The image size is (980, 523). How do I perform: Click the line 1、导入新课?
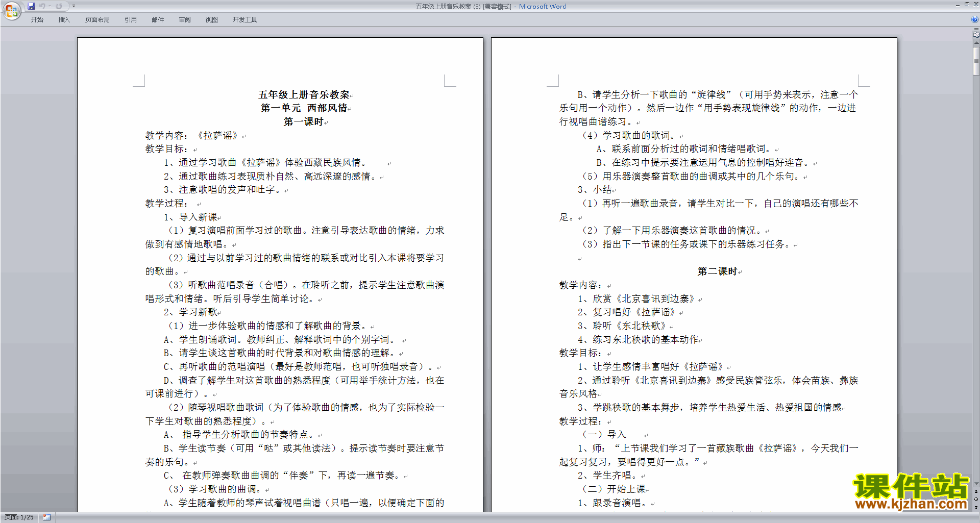tap(190, 217)
